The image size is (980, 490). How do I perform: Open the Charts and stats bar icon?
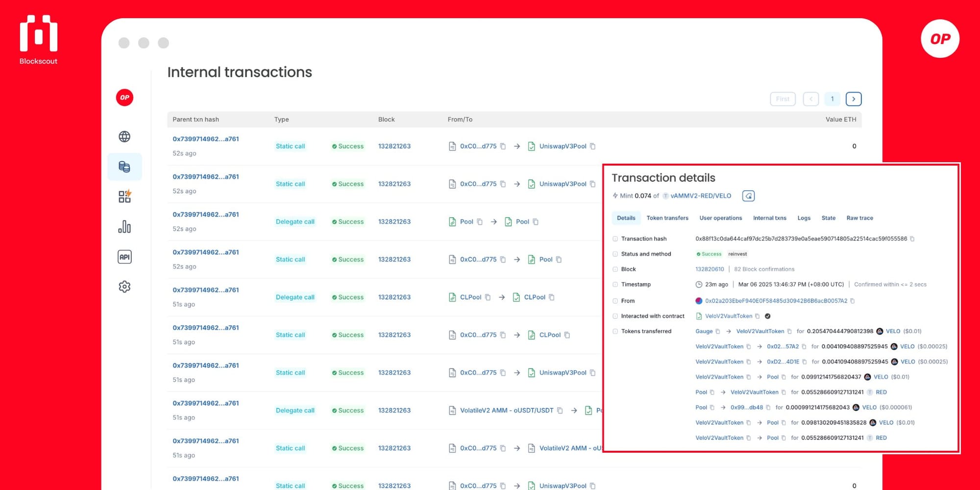click(x=124, y=226)
